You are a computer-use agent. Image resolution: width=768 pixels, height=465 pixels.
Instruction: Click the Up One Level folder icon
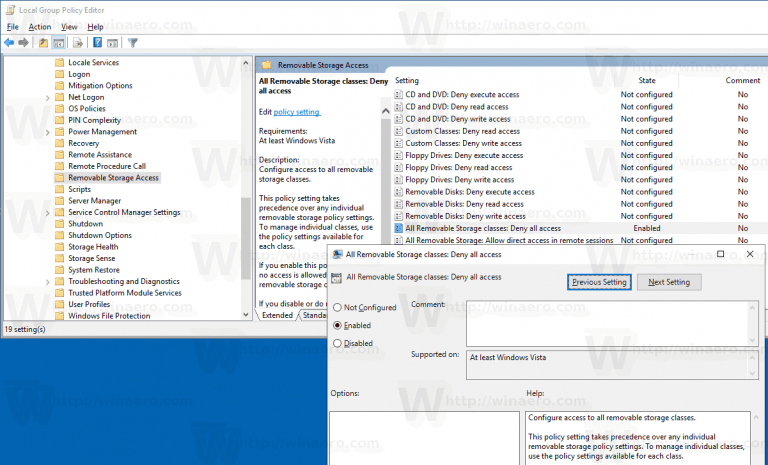44,43
